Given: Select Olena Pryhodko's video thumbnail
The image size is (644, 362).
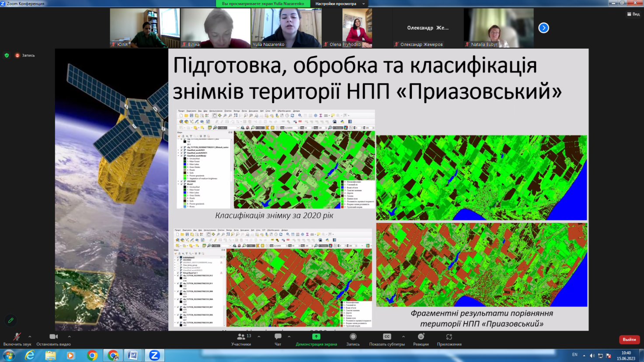Looking at the screenshot, I should click(357, 28).
